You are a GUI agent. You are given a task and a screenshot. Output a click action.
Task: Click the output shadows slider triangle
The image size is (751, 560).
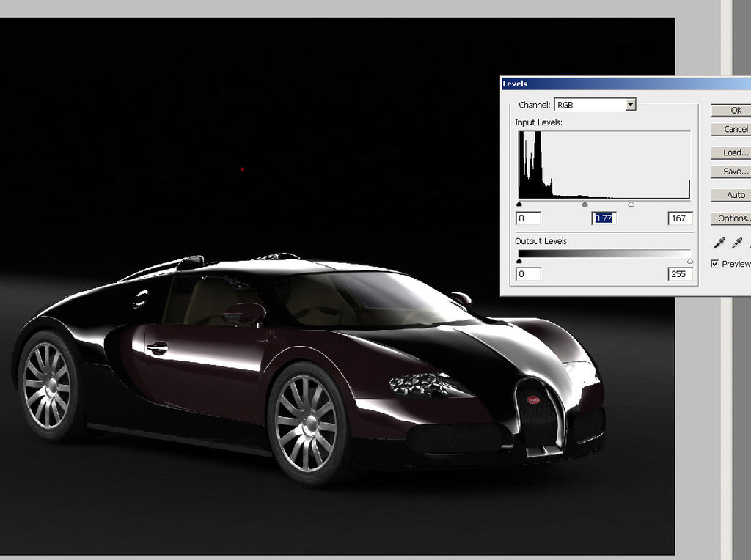point(520,260)
